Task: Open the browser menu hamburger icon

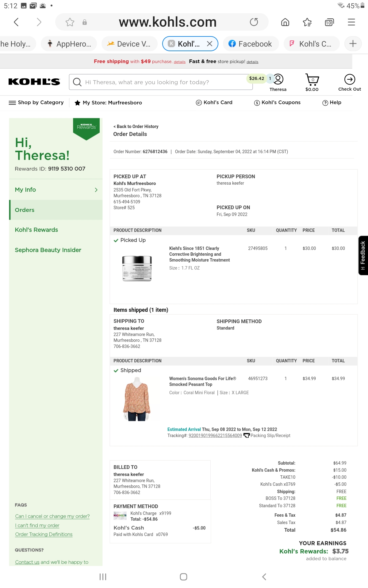Action: (351, 22)
